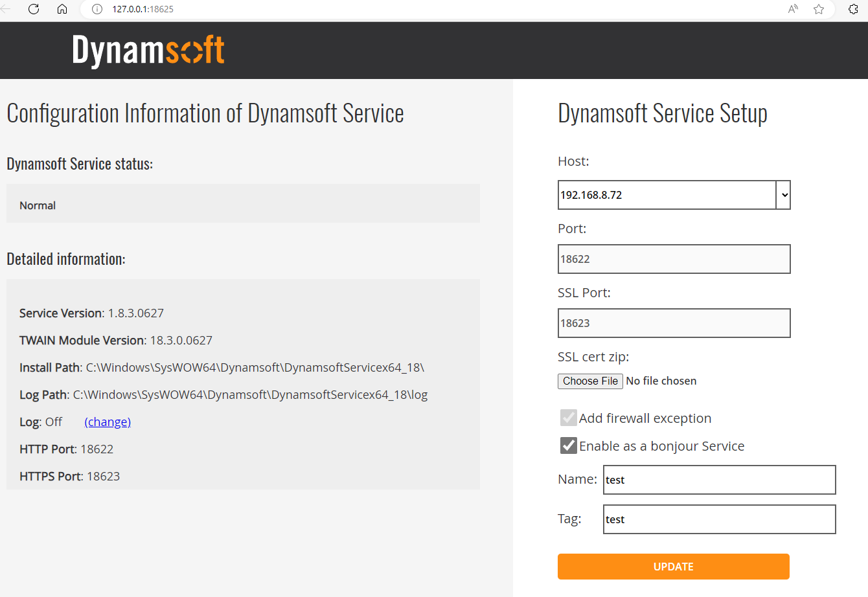
Task: Click the Port field containing 18622
Action: click(x=674, y=259)
